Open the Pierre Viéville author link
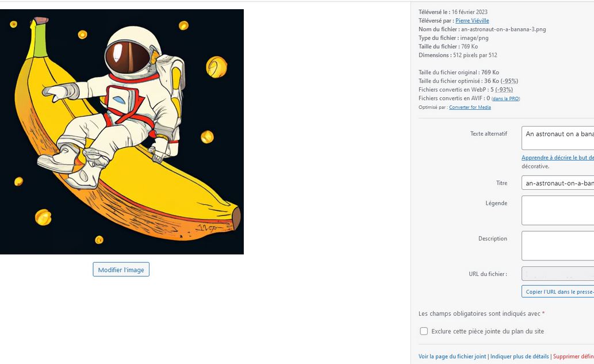Viewport: 594px width, 364px height. point(472,21)
